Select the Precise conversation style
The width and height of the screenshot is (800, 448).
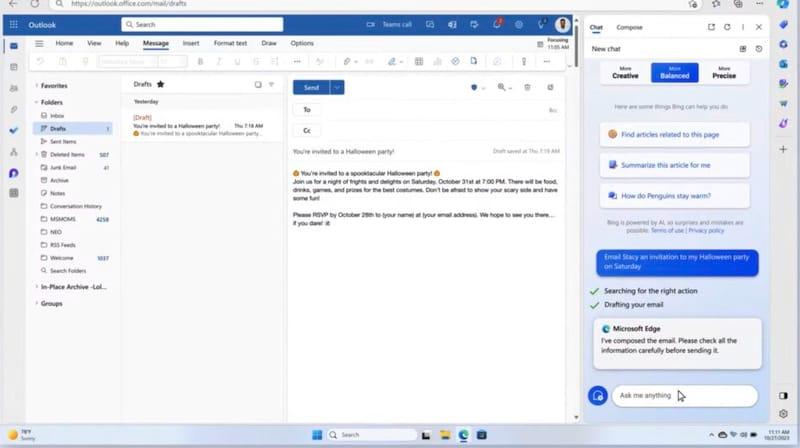pos(724,73)
